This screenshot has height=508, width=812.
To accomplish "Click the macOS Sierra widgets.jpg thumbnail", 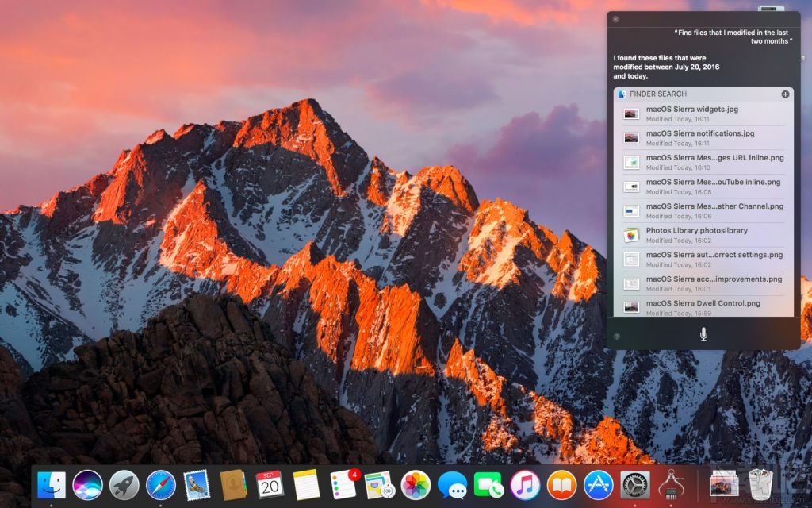I will pos(631,113).
